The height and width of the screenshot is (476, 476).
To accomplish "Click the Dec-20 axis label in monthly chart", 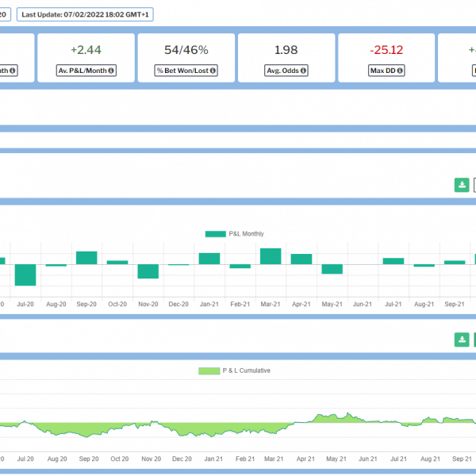I will coord(178,304).
